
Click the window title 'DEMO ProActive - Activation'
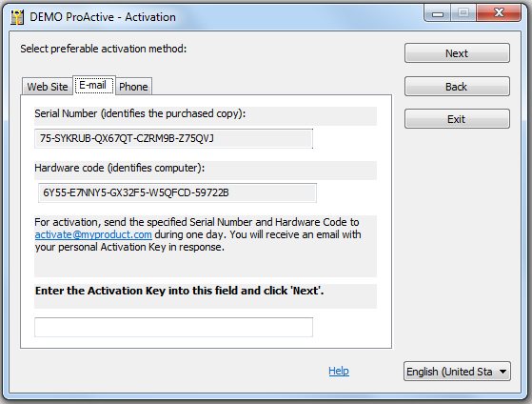pyautogui.click(x=103, y=17)
